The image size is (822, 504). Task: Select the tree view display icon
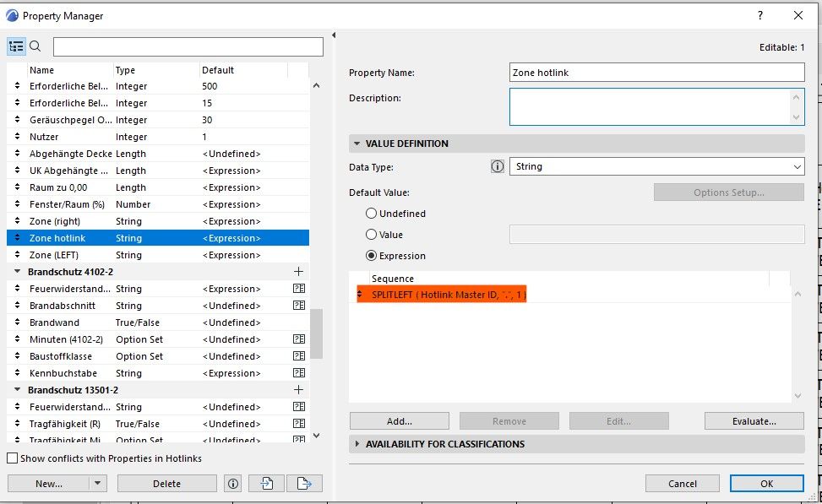coord(16,46)
